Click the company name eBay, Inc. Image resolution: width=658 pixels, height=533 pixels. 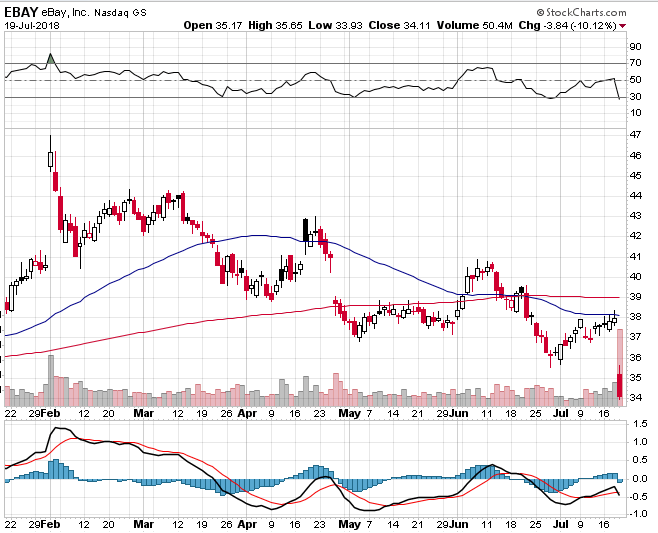65,13
